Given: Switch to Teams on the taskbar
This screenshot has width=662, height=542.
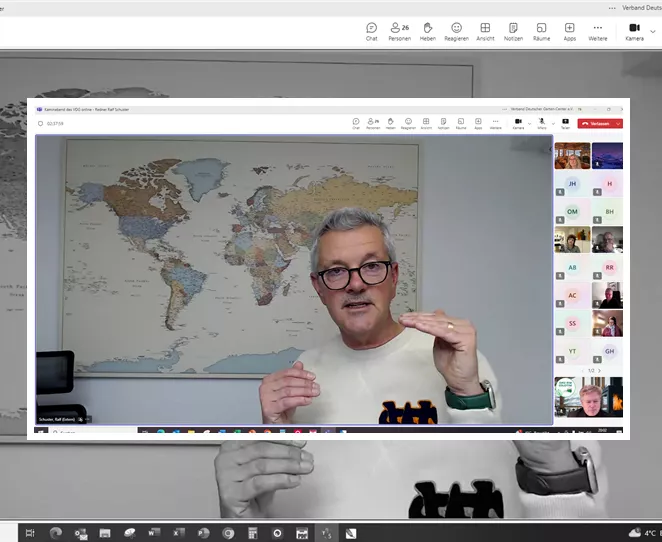Looking at the screenshot, I should pyautogui.click(x=326, y=533).
